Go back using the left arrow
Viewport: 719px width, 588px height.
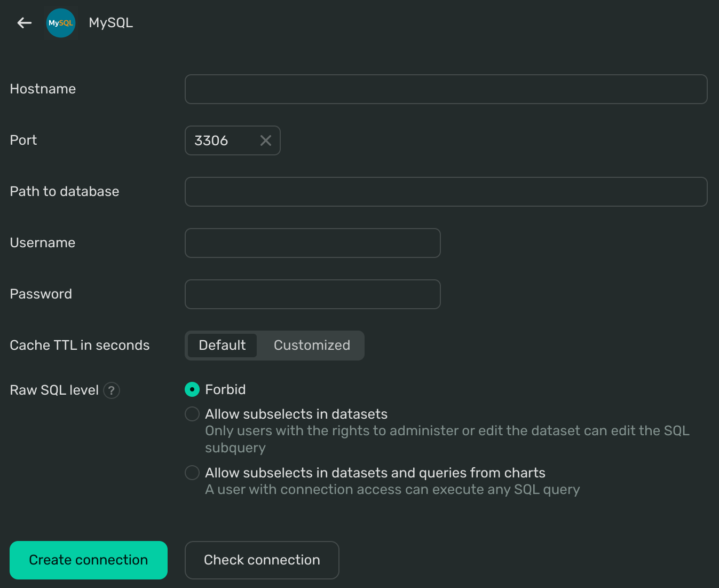point(25,23)
